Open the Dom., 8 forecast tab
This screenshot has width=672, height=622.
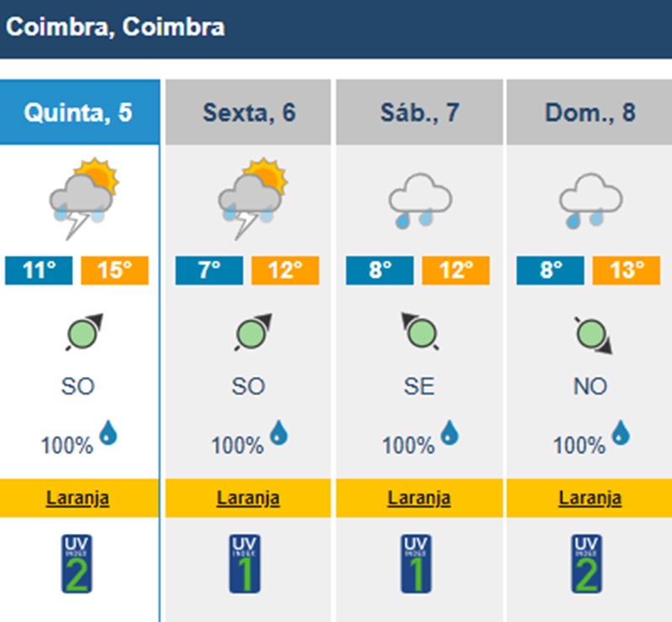click(x=591, y=112)
